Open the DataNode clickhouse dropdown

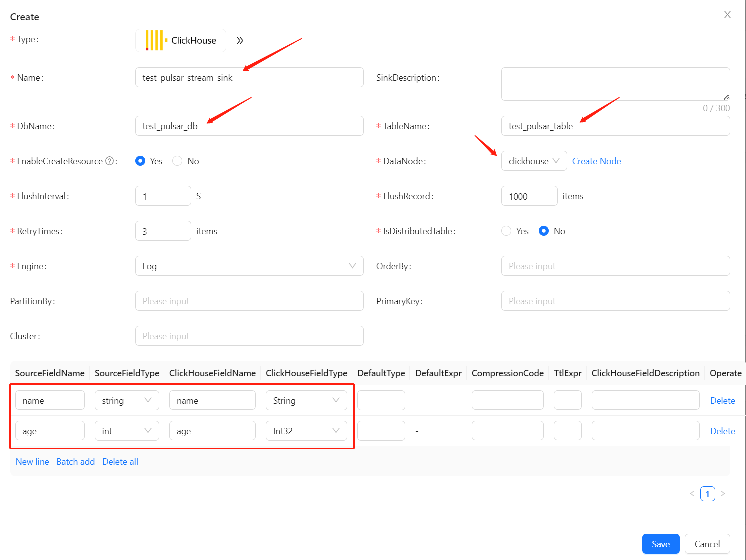pos(533,161)
